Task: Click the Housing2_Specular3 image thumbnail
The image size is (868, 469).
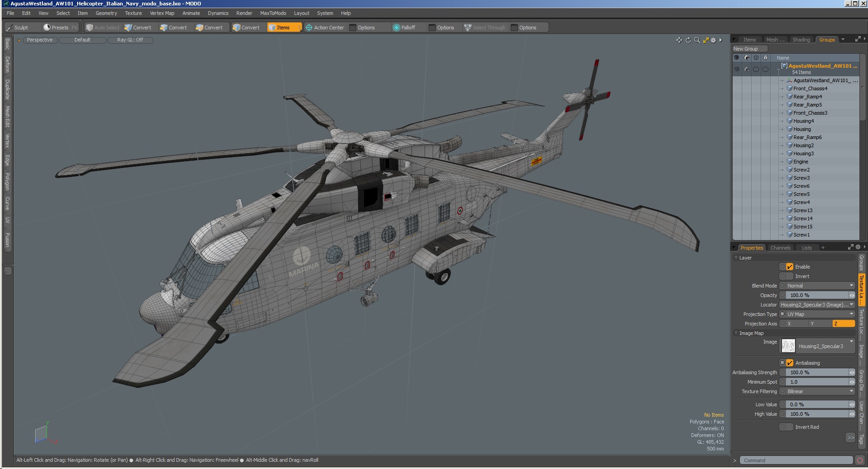Action: coord(788,346)
